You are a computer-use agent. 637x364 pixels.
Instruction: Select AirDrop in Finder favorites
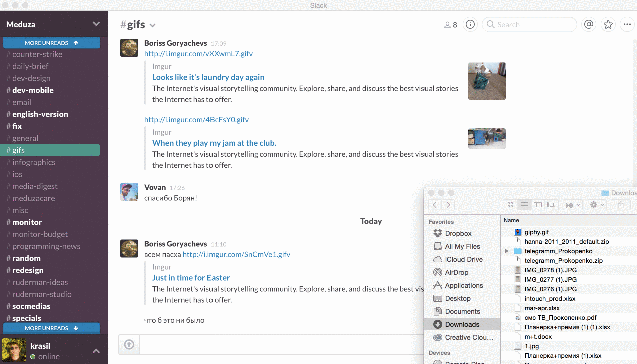(456, 272)
